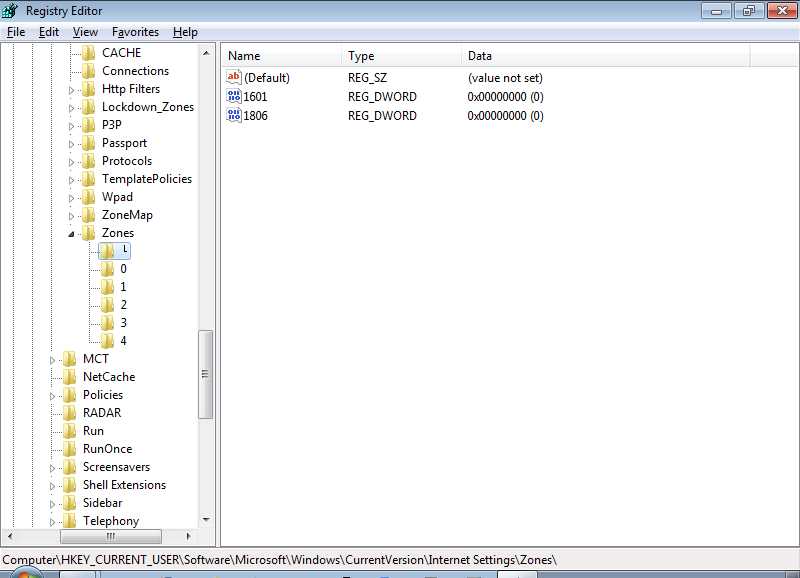Viewport: 800px width, 578px height.
Task: Expand the Shell Extensions key
Action: [53, 486]
